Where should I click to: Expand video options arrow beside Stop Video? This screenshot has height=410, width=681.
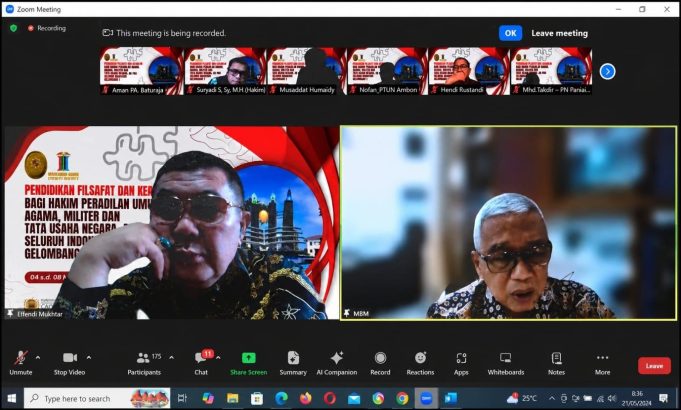pyautogui.click(x=89, y=357)
